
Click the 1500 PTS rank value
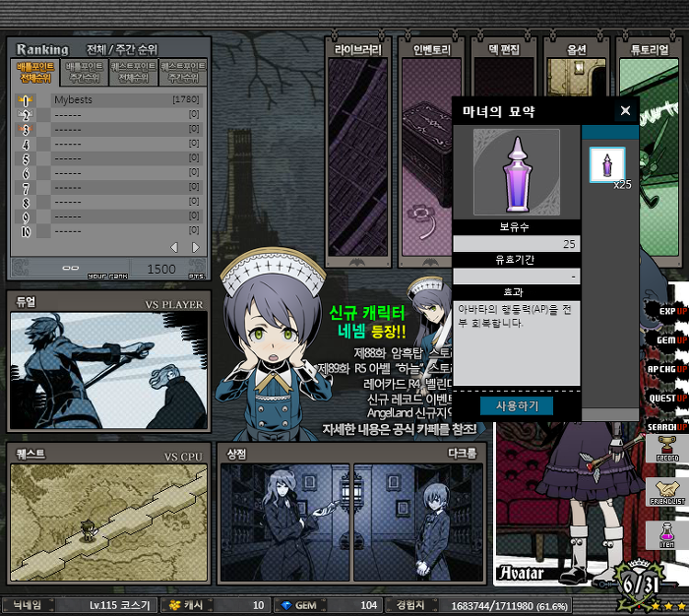point(161,269)
